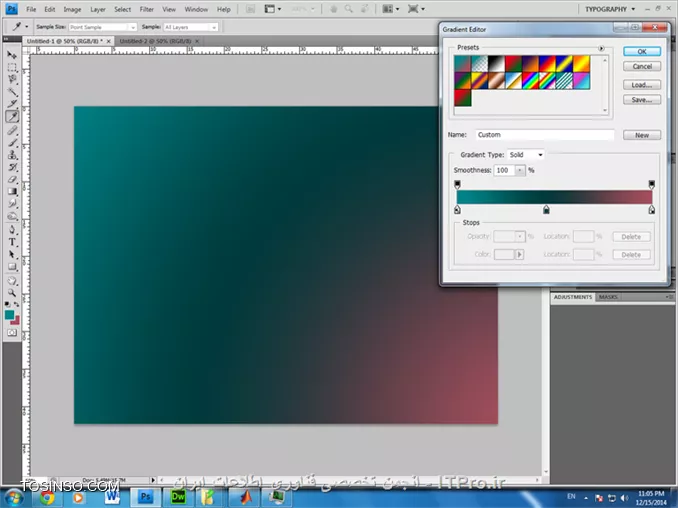Open the Edit menu

coord(50,9)
